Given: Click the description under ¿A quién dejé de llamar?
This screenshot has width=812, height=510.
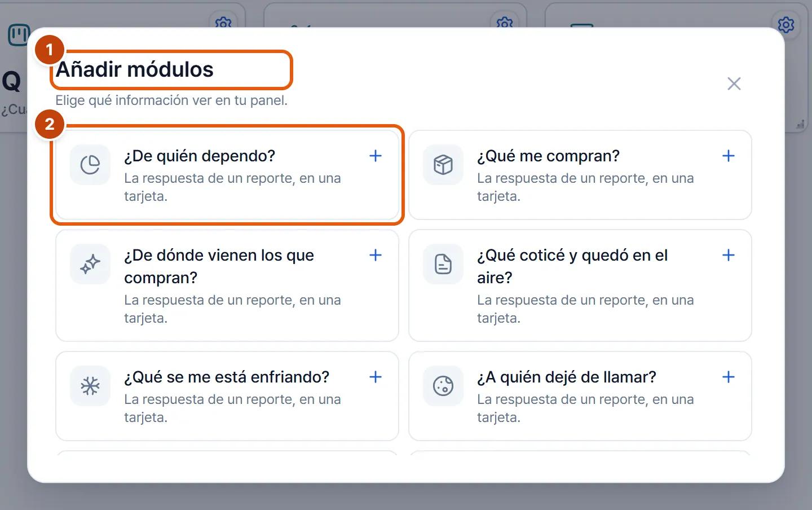Looking at the screenshot, I should click(x=585, y=408).
